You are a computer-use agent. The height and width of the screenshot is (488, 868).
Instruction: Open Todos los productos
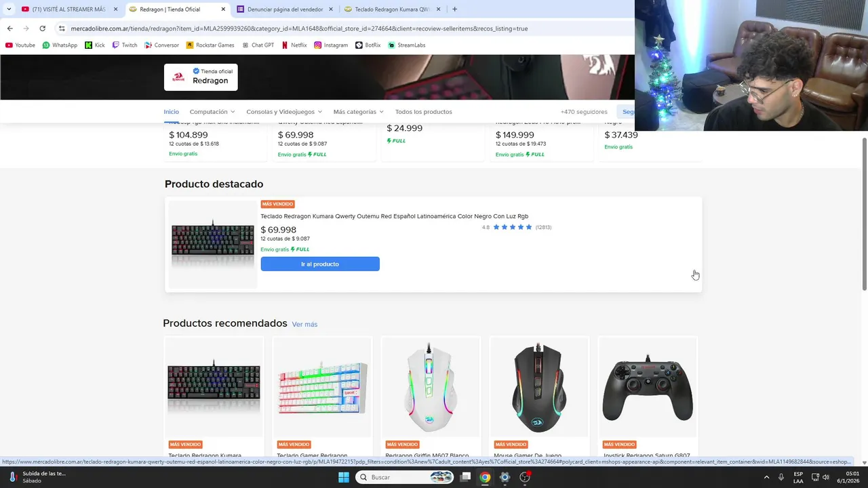tap(423, 112)
